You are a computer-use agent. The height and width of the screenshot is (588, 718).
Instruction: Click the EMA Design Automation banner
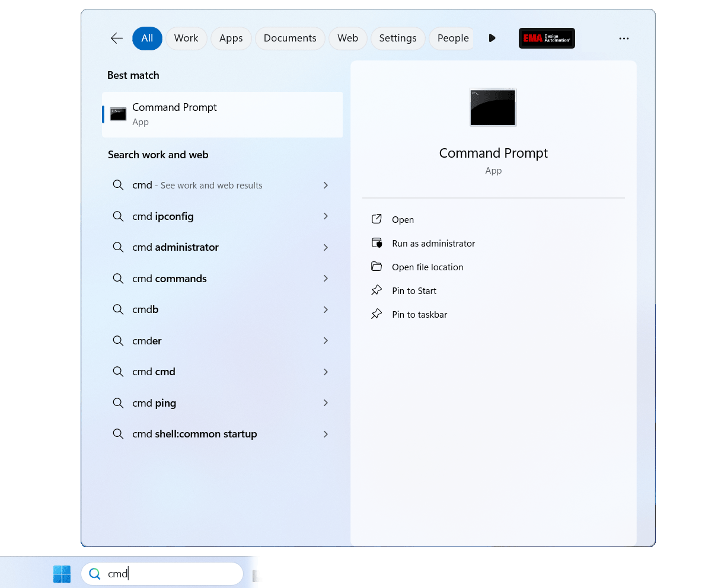[546, 38]
